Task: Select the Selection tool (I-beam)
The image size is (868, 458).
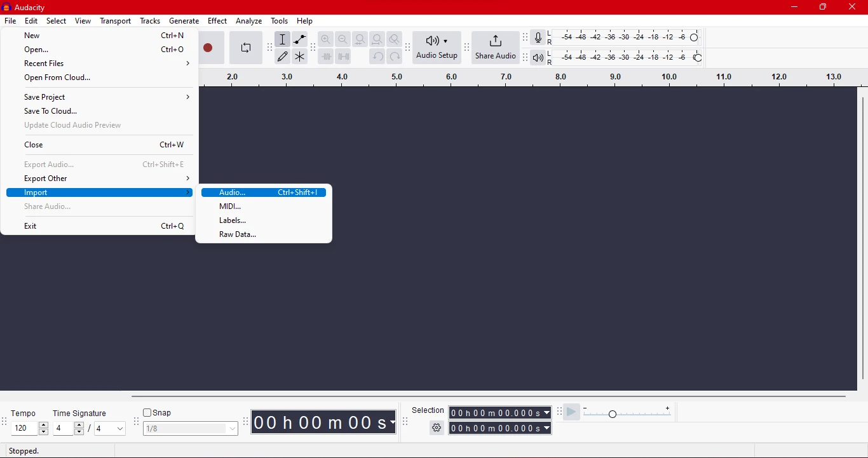Action: tap(283, 39)
